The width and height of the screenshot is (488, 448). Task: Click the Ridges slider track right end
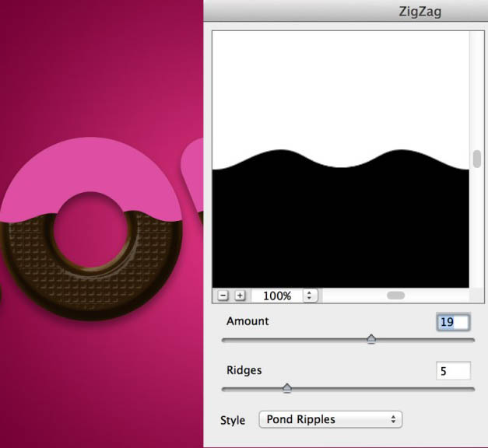(472, 389)
